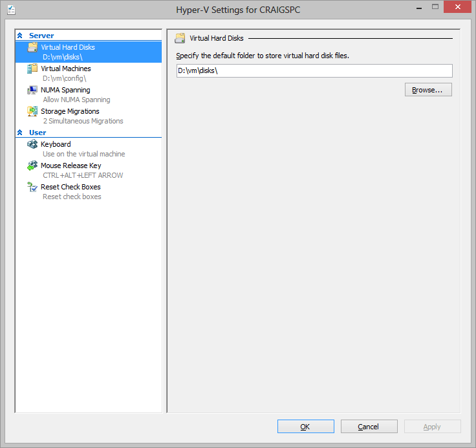The height and width of the screenshot is (448, 476).
Task: Click the User section header label
Action: [38, 133]
